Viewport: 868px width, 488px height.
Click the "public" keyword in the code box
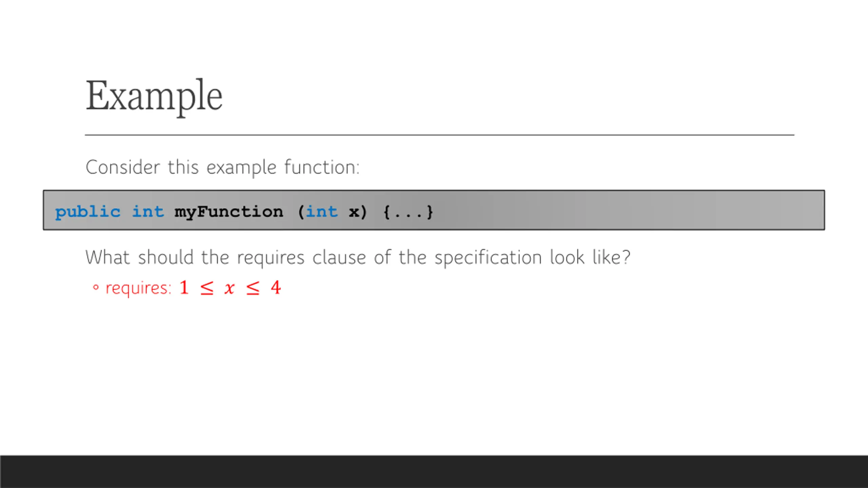(88, 212)
